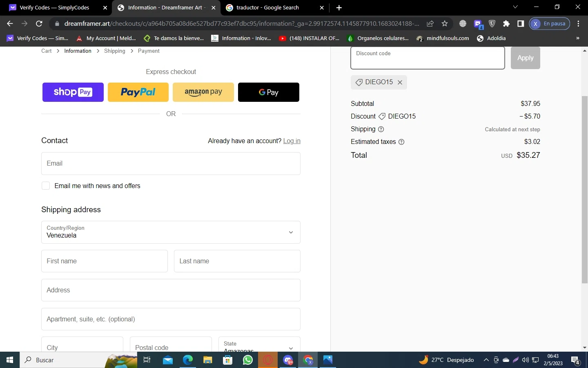Open the INSTALAR OF... YouTube bookmark
This screenshot has width=588, height=368.
click(x=309, y=38)
